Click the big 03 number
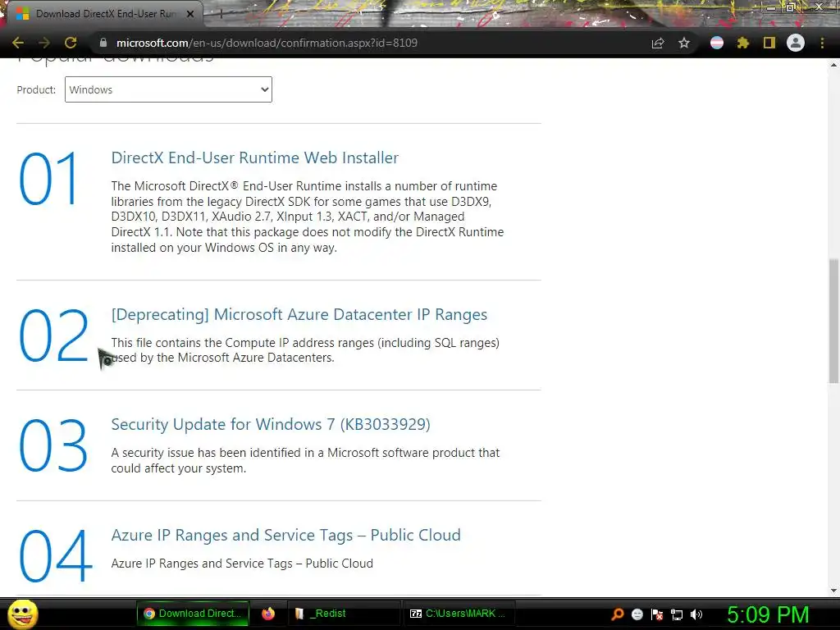The height and width of the screenshot is (630, 840). click(x=53, y=445)
